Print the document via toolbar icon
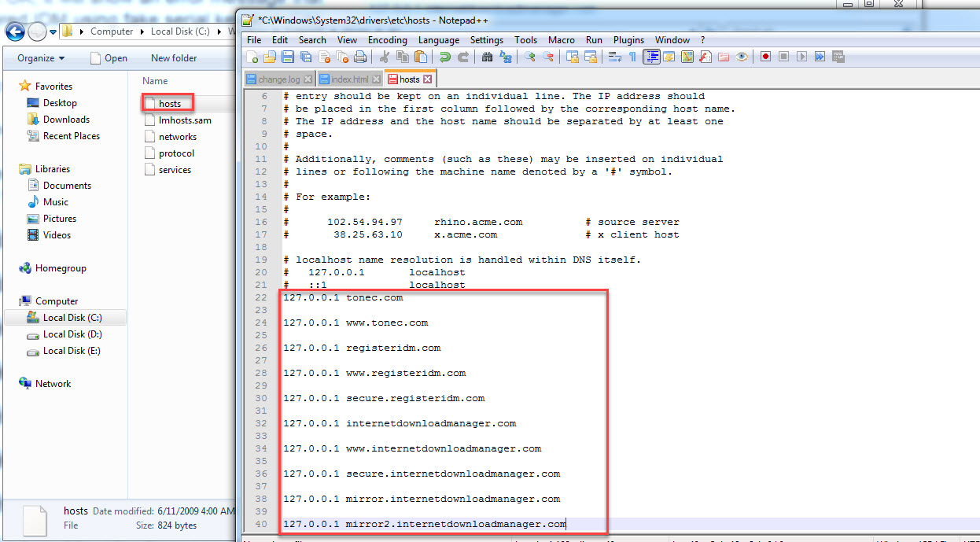 tap(360, 57)
